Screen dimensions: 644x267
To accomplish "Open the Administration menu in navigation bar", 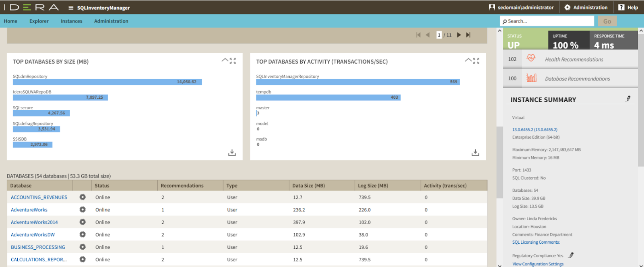I will pos(111,21).
